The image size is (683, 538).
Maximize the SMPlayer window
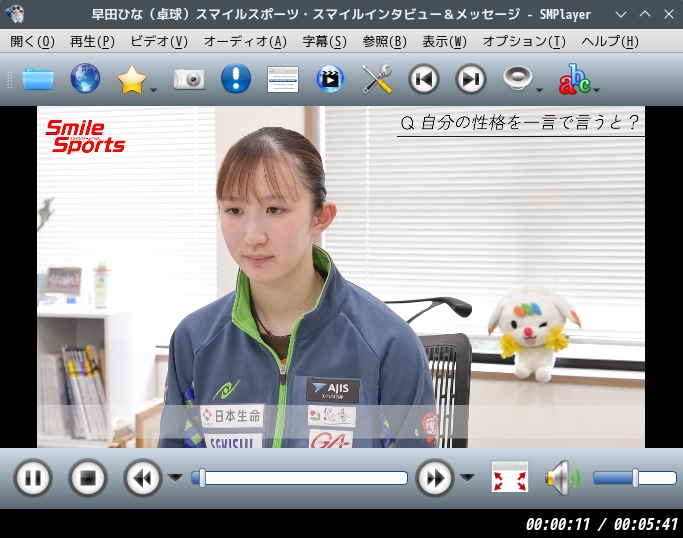(x=645, y=14)
